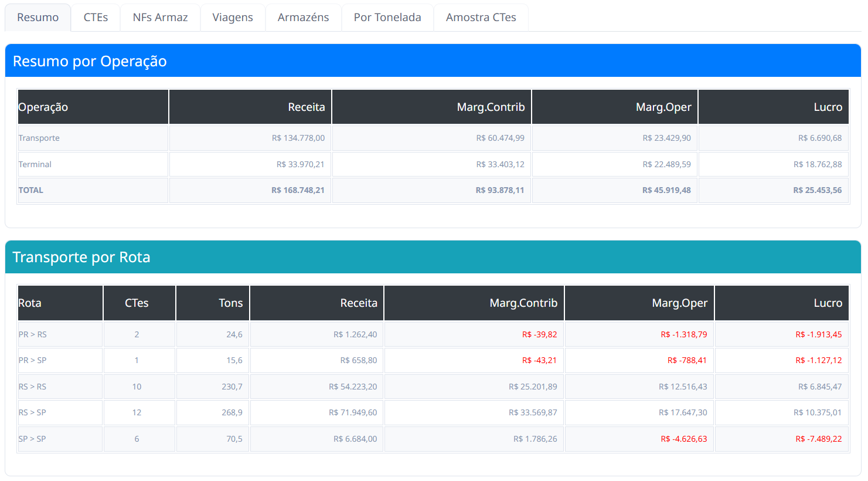Click the RS > RS receita value
This screenshot has width=868, height=481.
(x=353, y=387)
